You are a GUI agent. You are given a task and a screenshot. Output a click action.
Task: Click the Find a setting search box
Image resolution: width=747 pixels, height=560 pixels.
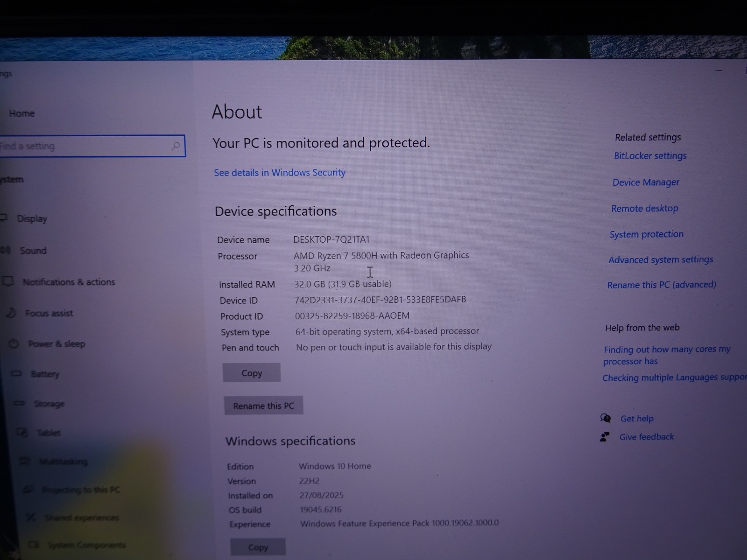click(x=92, y=146)
